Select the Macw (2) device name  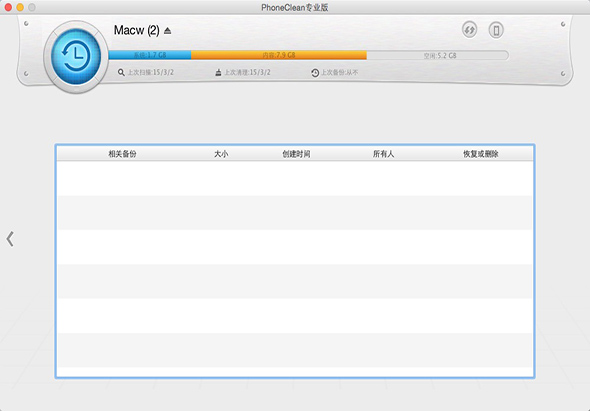(x=137, y=30)
